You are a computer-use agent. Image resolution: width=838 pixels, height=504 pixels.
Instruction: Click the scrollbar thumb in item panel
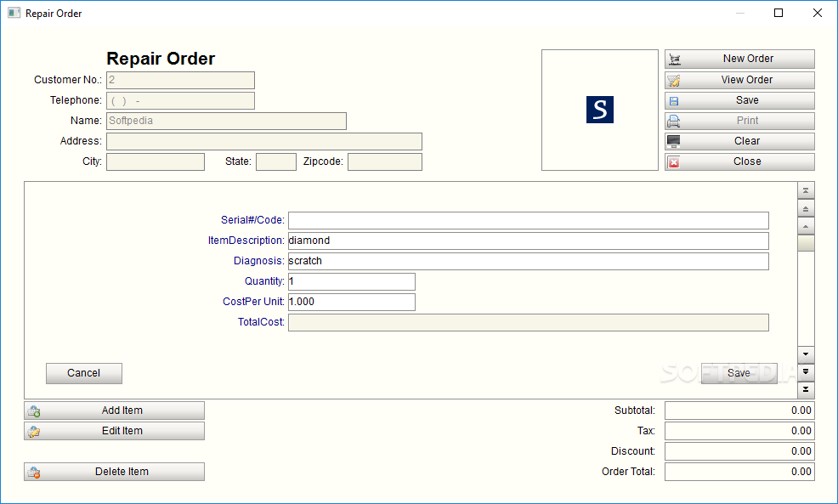point(806,243)
